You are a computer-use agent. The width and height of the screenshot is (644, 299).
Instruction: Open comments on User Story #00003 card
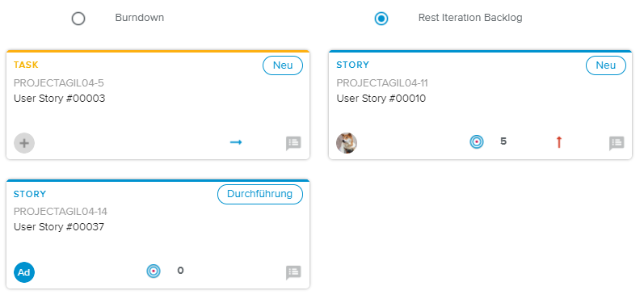pos(293,143)
